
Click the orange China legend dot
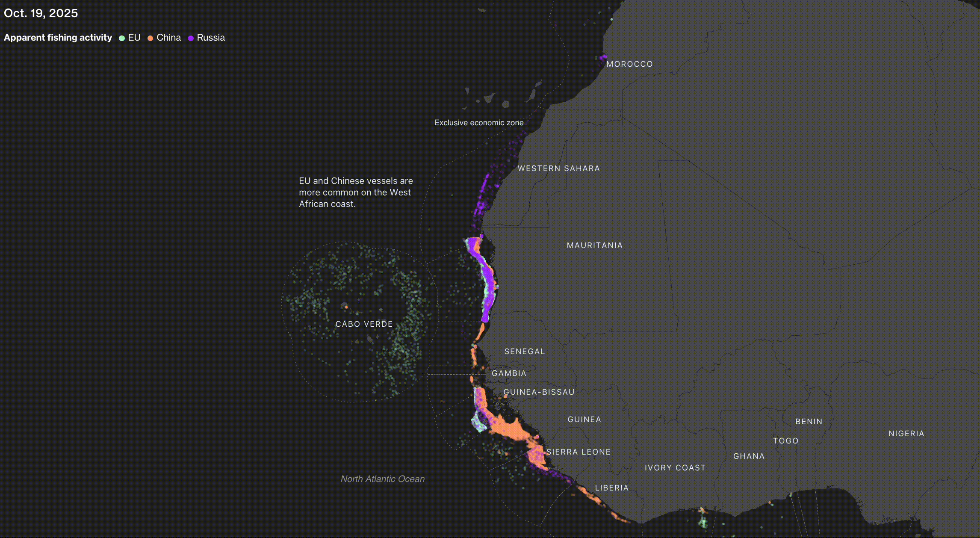click(x=150, y=38)
